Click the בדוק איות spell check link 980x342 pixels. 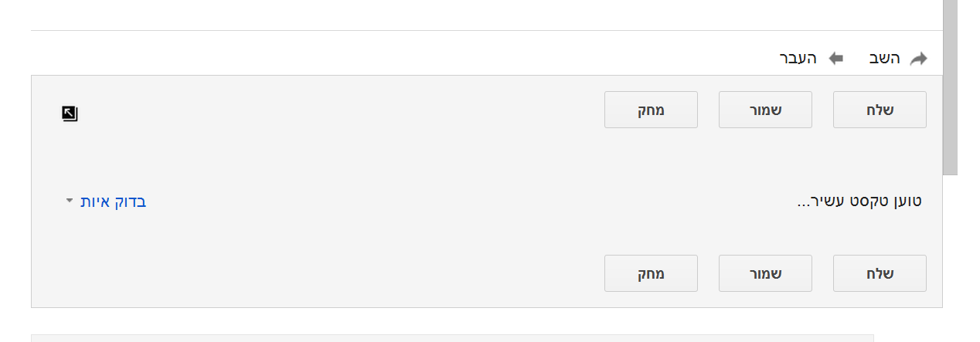(113, 201)
